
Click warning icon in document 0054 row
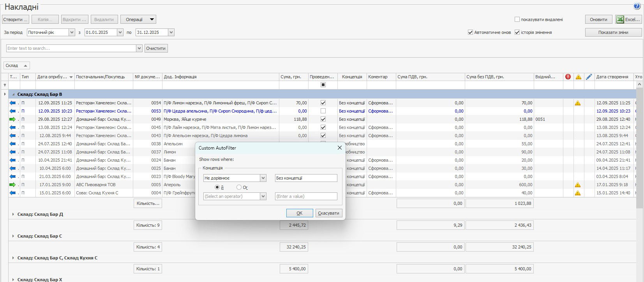pos(578,103)
